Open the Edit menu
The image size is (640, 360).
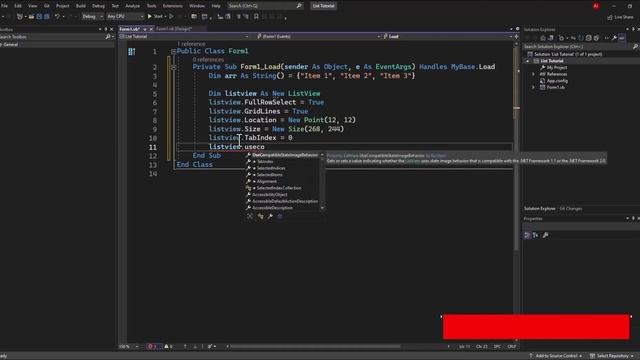18,6
